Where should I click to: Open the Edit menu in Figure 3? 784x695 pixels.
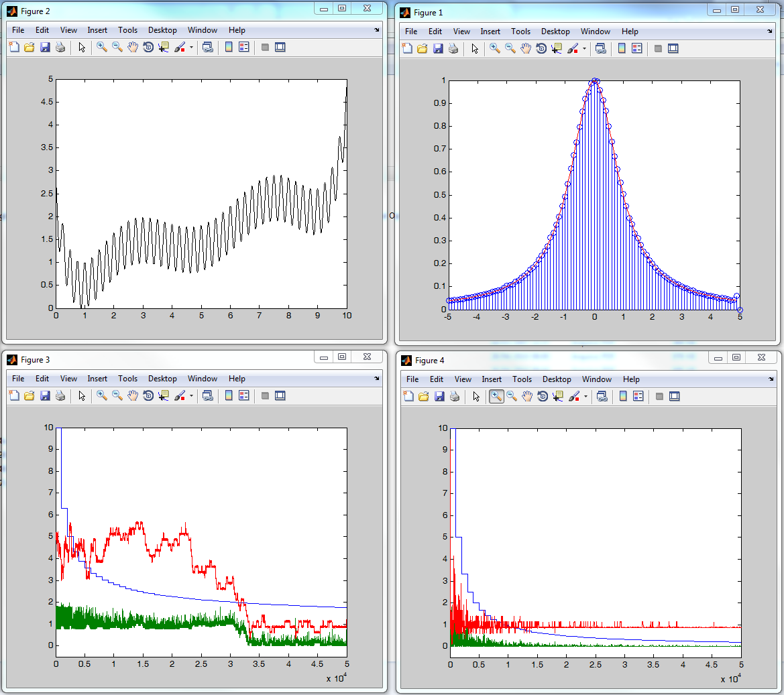click(x=42, y=379)
